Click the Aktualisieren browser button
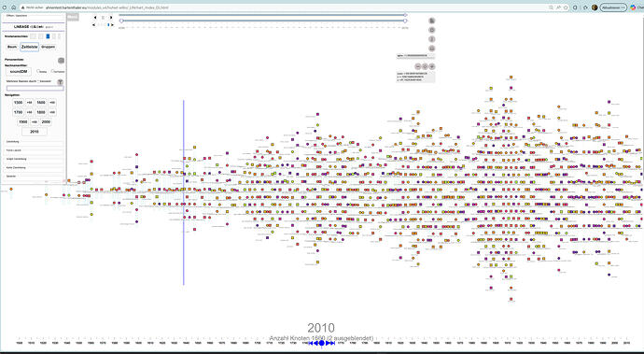 [613, 7]
